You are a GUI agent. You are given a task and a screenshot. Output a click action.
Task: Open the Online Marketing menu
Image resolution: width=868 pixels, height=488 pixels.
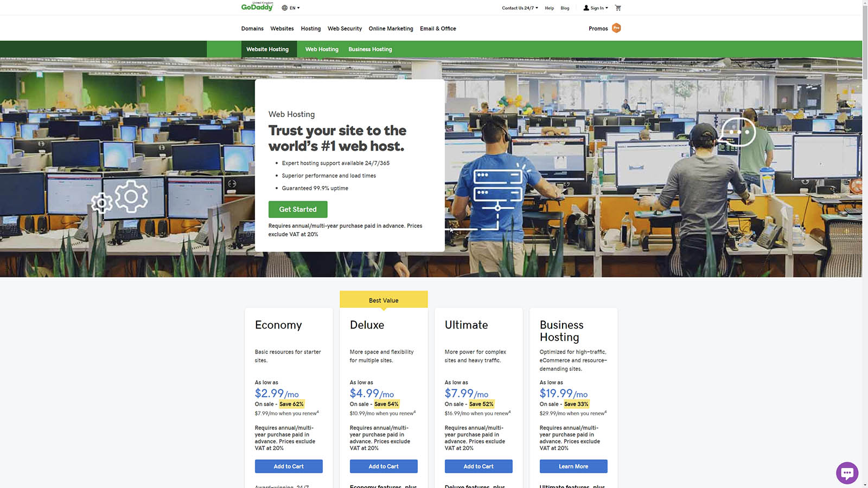click(x=391, y=29)
